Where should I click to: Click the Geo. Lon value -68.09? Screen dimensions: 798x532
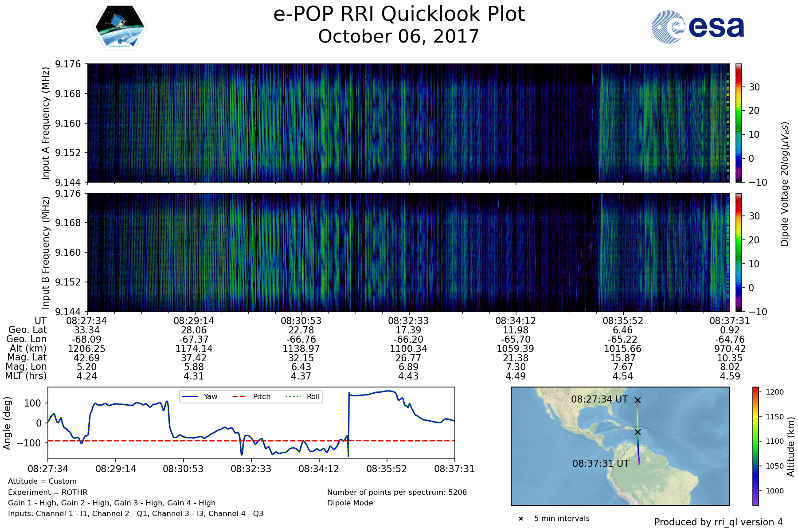(87, 340)
